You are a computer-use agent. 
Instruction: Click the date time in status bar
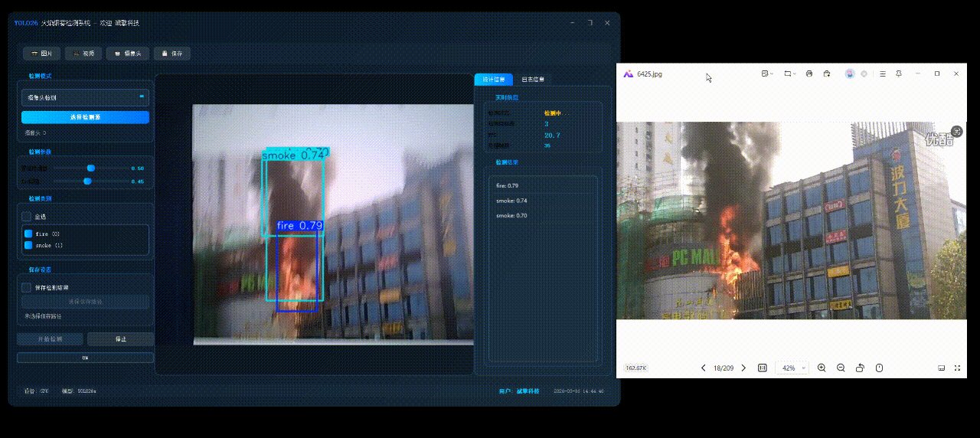point(579,391)
